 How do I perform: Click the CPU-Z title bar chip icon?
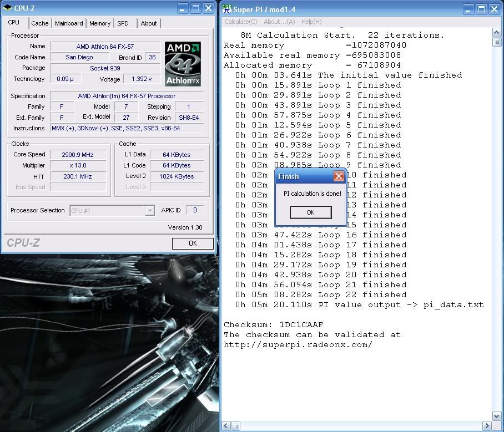pyautogui.click(x=7, y=8)
